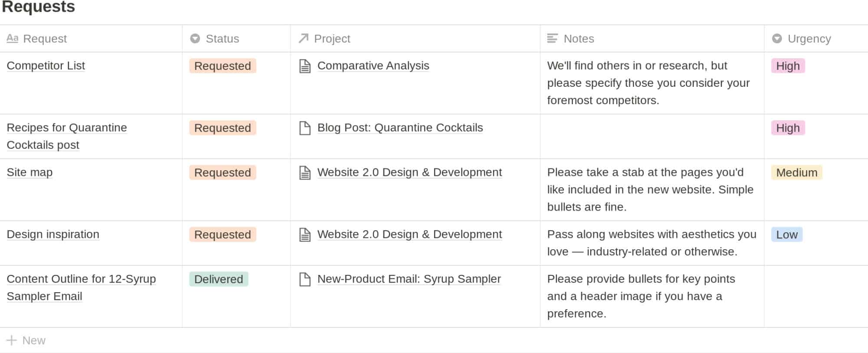Open the Design inspiration request

pyautogui.click(x=53, y=234)
